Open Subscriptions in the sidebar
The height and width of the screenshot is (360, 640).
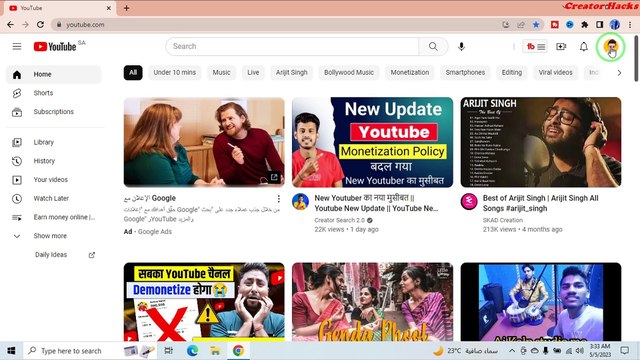click(x=53, y=112)
